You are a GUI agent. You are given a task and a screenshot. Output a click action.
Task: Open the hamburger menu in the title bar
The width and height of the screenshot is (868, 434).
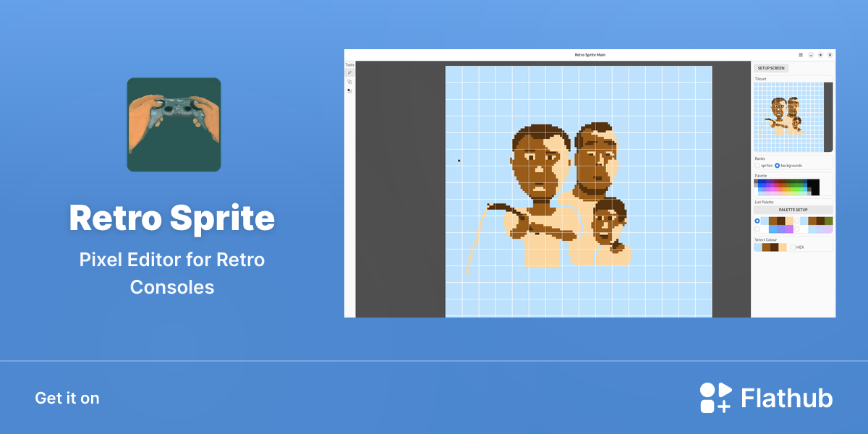tap(801, 55)
